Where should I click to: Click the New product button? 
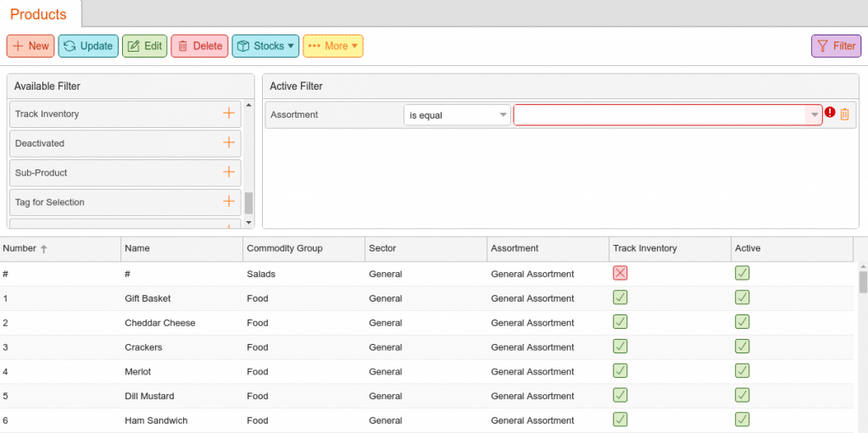[x=31, y=46]
